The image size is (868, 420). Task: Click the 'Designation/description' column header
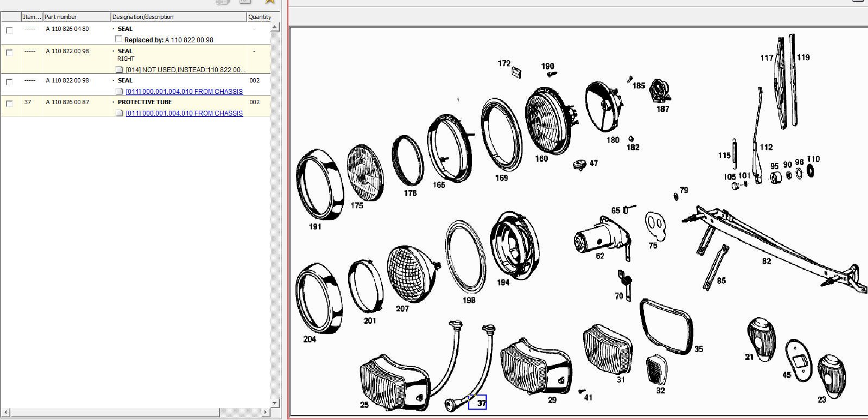pos(178,17)
